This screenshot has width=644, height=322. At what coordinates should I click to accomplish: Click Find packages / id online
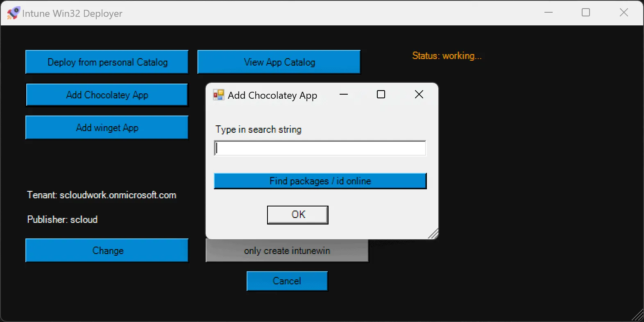pos(320,181)
